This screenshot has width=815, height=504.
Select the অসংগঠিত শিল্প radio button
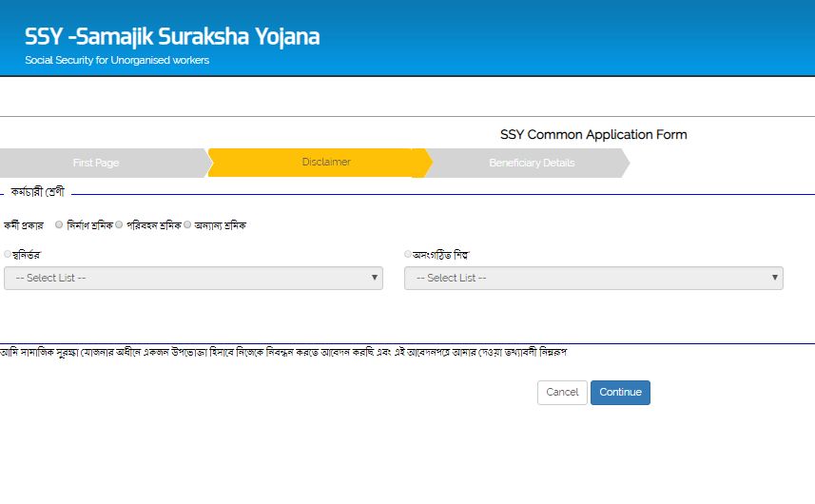(x=409, y=255)
